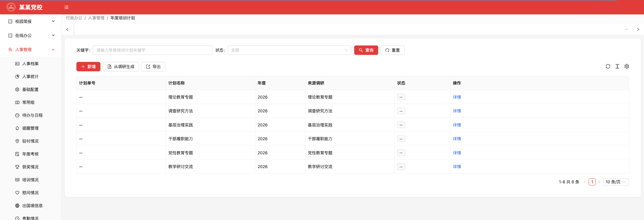Click the school logo emblem
The width and height of the screenshot is (644, 220).
(11, 7)
